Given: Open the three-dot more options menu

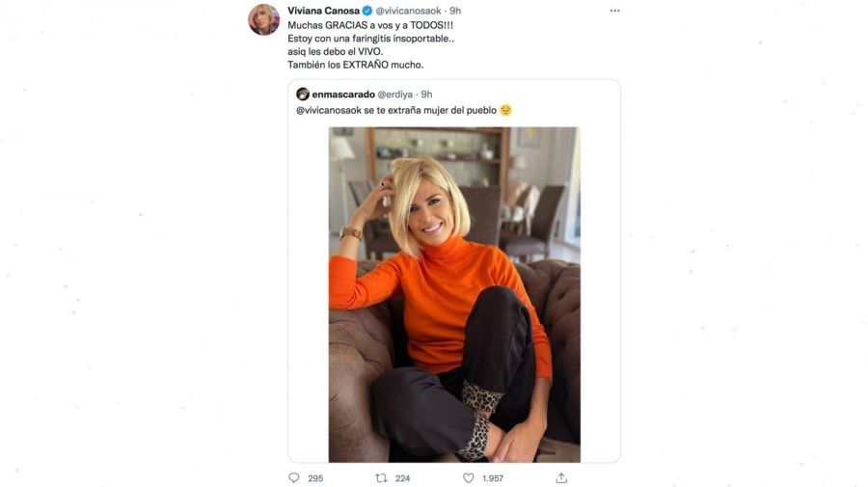Looking at the screenshot, I should [x=614, y=11].
